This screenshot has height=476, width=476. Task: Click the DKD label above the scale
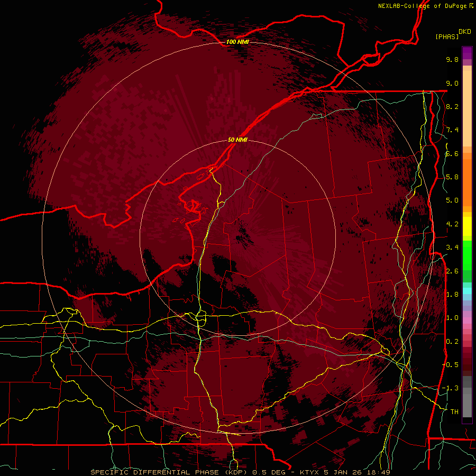(465, 32)
